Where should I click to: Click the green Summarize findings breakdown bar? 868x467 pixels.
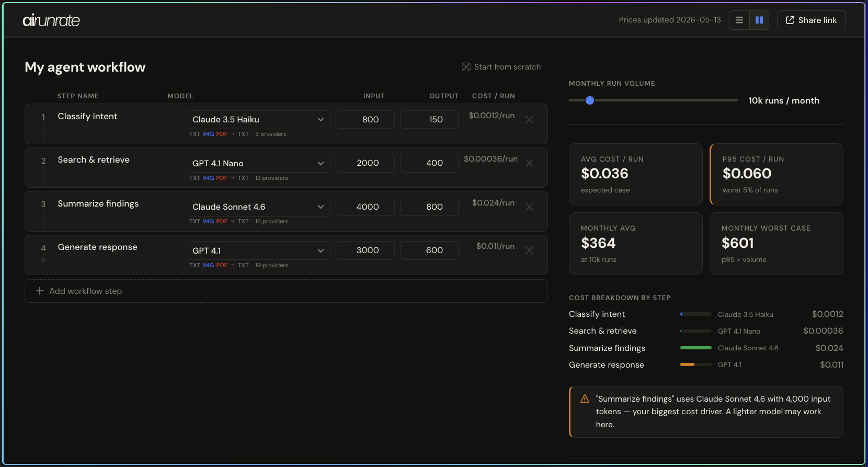click(695, 348)
